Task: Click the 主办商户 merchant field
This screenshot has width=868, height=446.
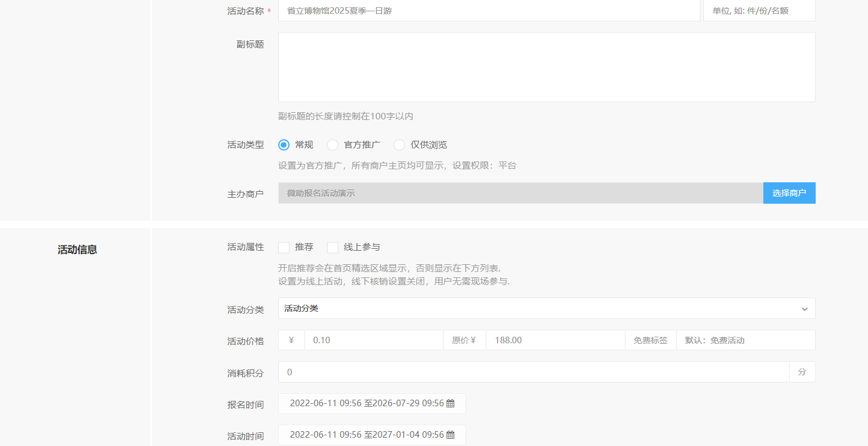Action: coord(517,192)
